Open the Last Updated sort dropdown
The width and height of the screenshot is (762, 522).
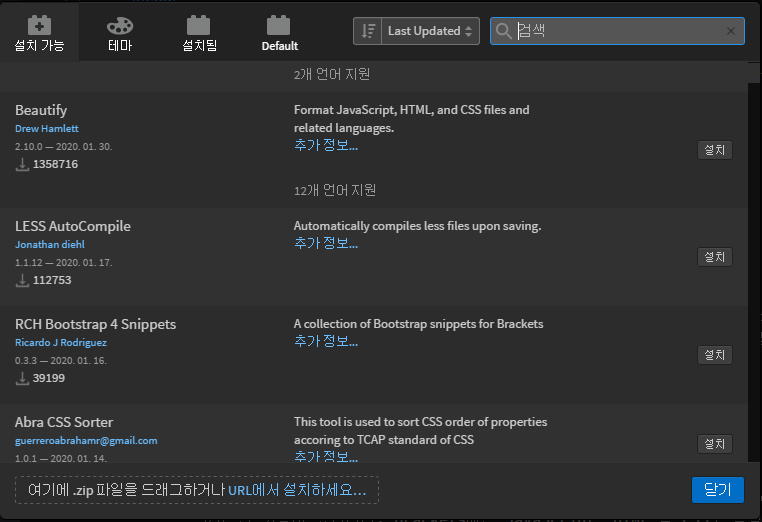[431, 31]
